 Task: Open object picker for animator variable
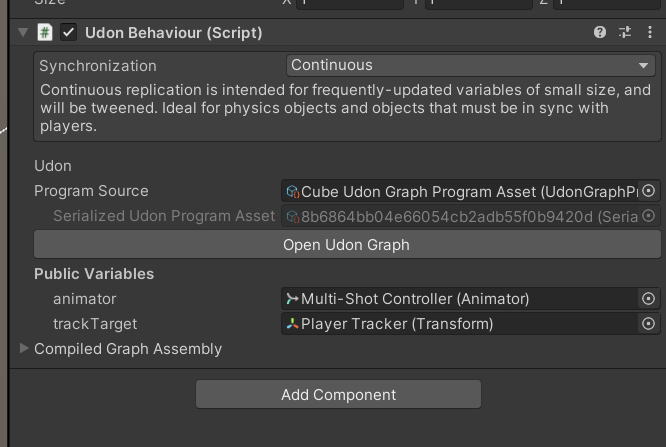click(648, 298)
